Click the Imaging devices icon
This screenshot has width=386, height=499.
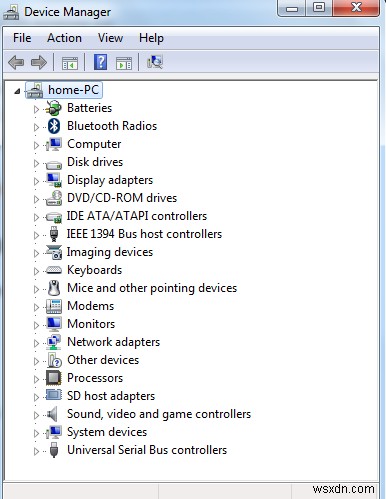point(54,252)
